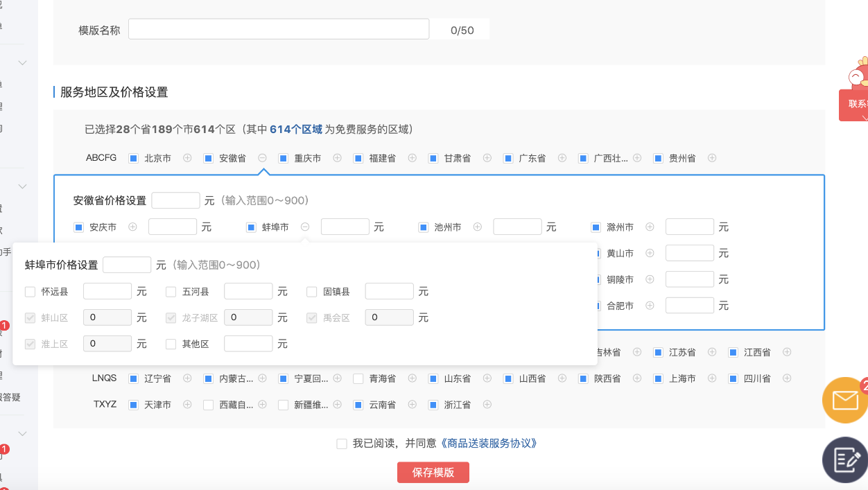Toggle the 安庆市 checkbox
This screenshot has height=490, width=868.
78,227
